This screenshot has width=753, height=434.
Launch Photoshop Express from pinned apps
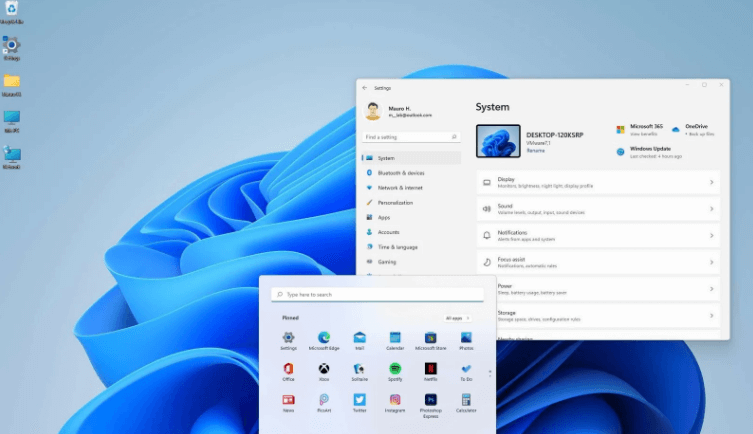coord(431,406)
